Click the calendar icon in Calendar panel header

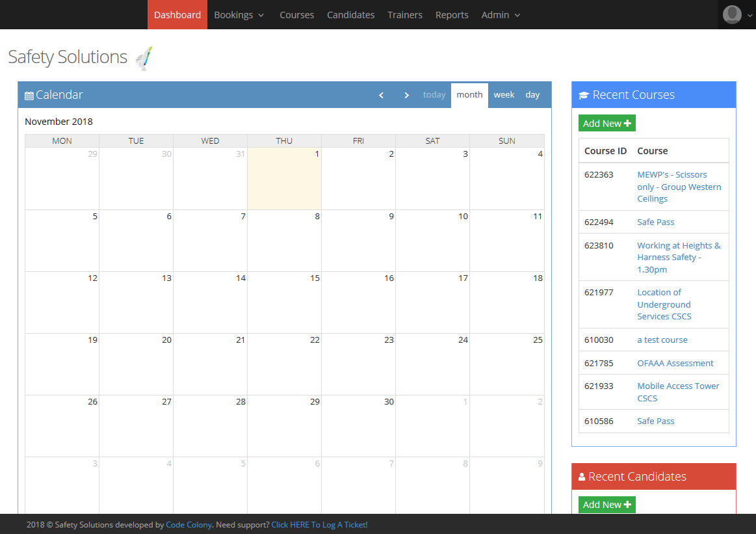pos(29,95)
